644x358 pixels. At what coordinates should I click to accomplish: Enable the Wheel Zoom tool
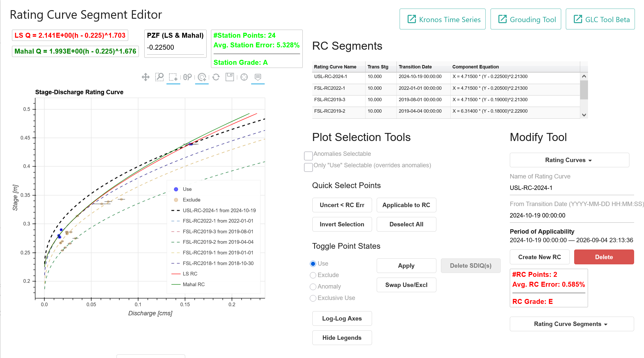pos(187,77)
